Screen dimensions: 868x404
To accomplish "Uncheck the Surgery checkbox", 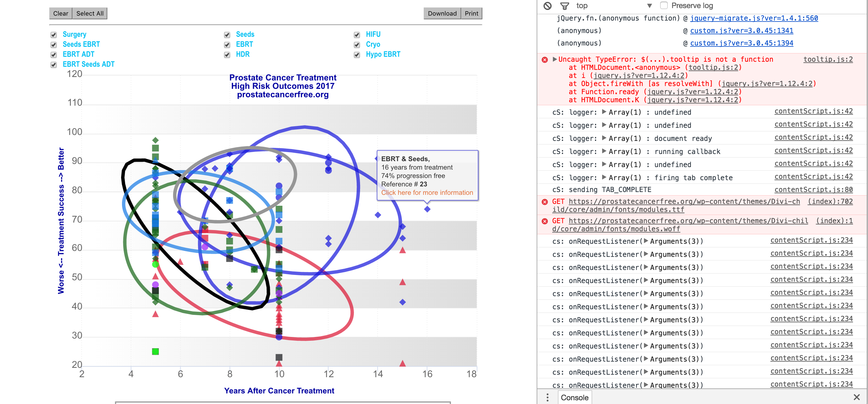I will click(54, 35).
